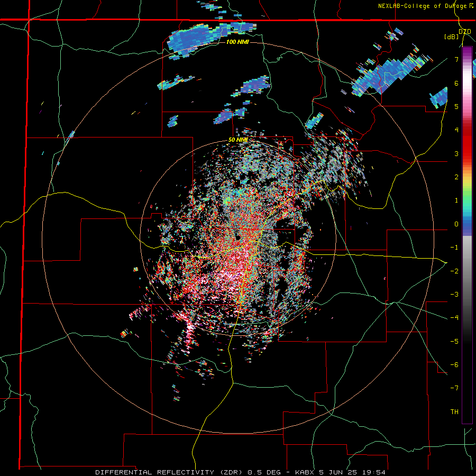Click the "-2" value on color scale
The width and height of the screenshot is (476, 476).
click(454, 271)
